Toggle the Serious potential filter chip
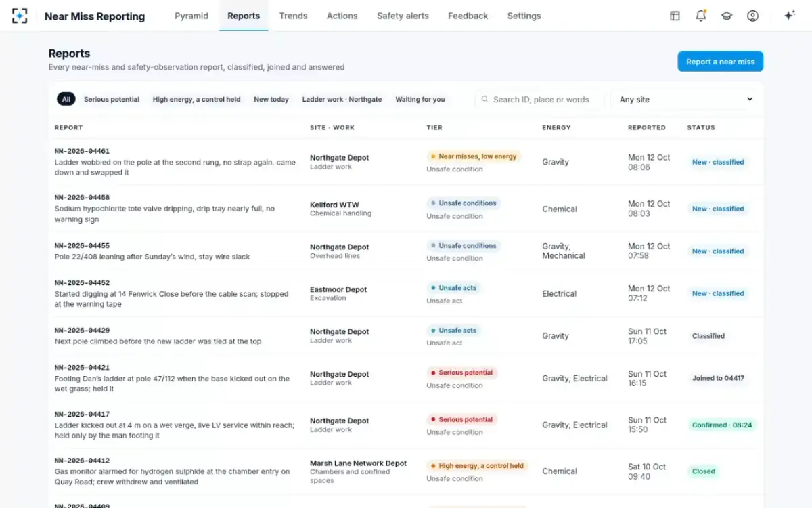Image resolution: width=812 pixels, height=508 pixels. pos(112,99)
